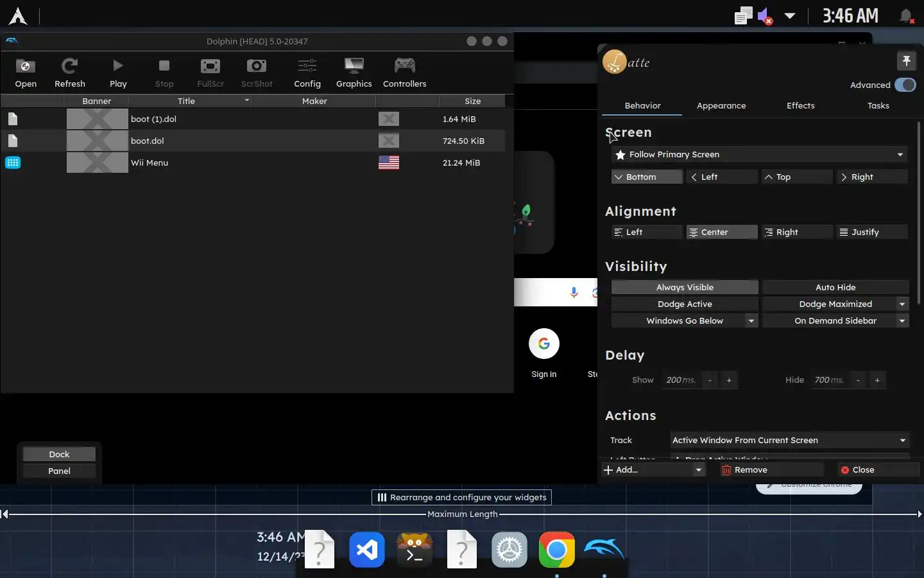This screenshot has height=578, width=924.
Task: Click the Dolphin emulator dock icon
Action: [x=604, y=550]
